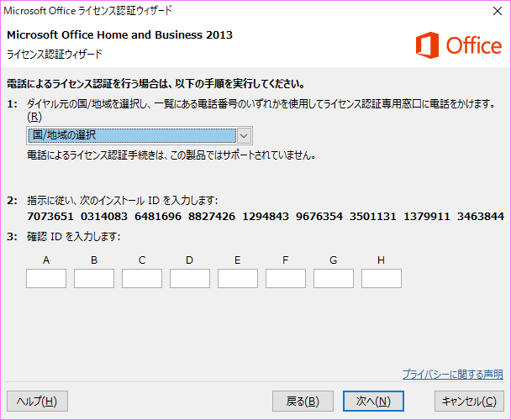Click installation ID group 3501131
The width and height of the screenshot is (511, 420).
pyautogui.click(x=373, y=217)
